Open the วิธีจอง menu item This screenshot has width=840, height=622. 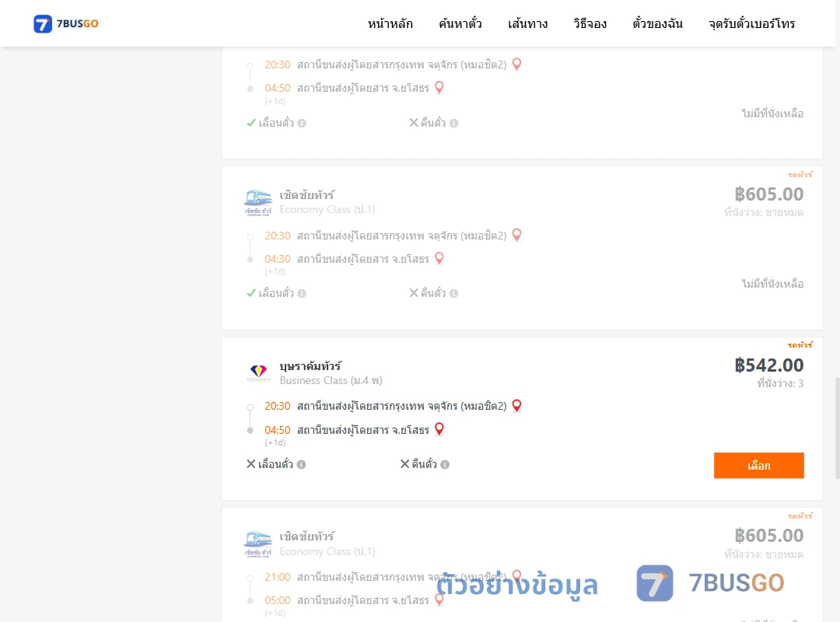pyautogui.click(x=590, y=23)
